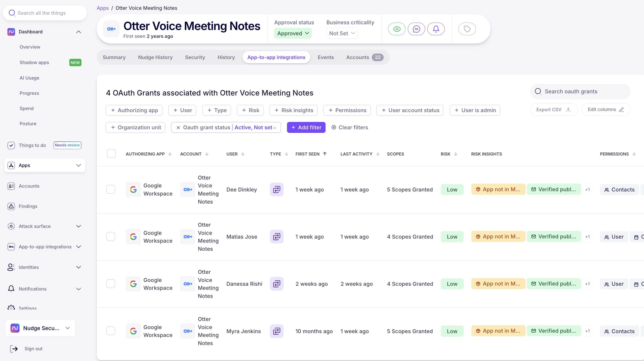Click Clear filters
Viewport: 644px width, 361px height.
[x=349, y=127]
